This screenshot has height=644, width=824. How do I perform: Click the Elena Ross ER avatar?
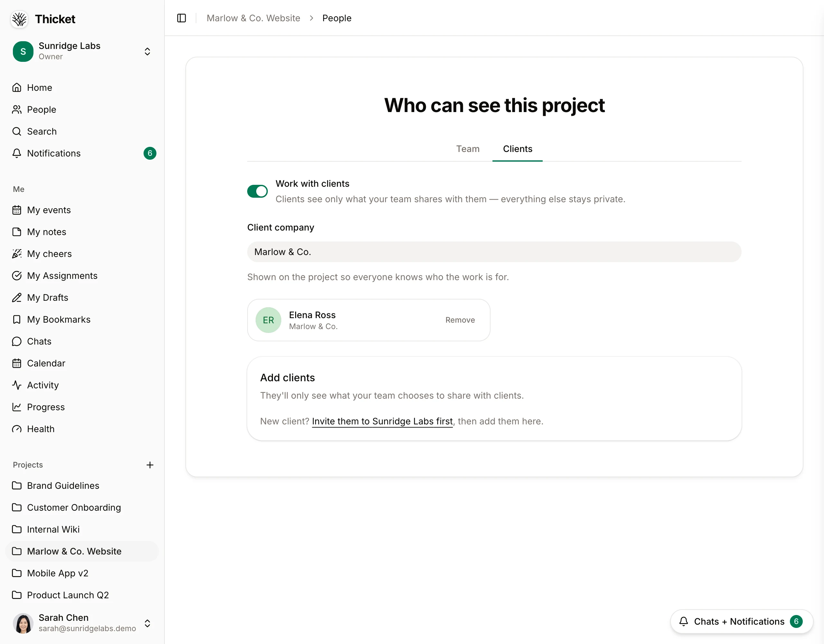[x=268, y=320]
